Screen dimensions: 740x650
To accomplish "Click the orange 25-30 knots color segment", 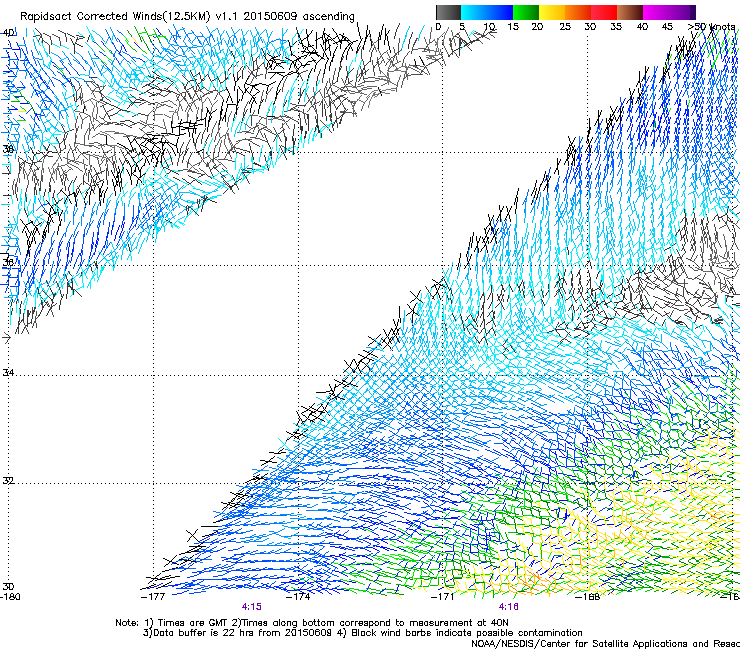I will click(x=578, y=12).
